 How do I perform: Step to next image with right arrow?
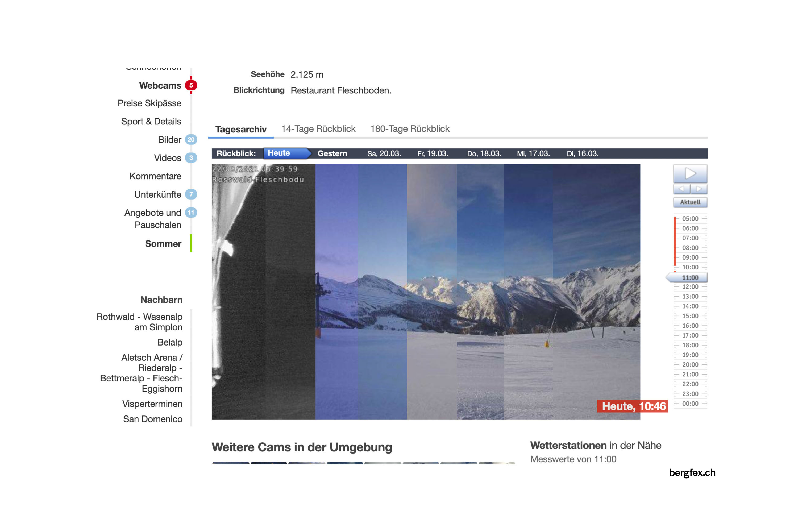(x=699, y=189)
